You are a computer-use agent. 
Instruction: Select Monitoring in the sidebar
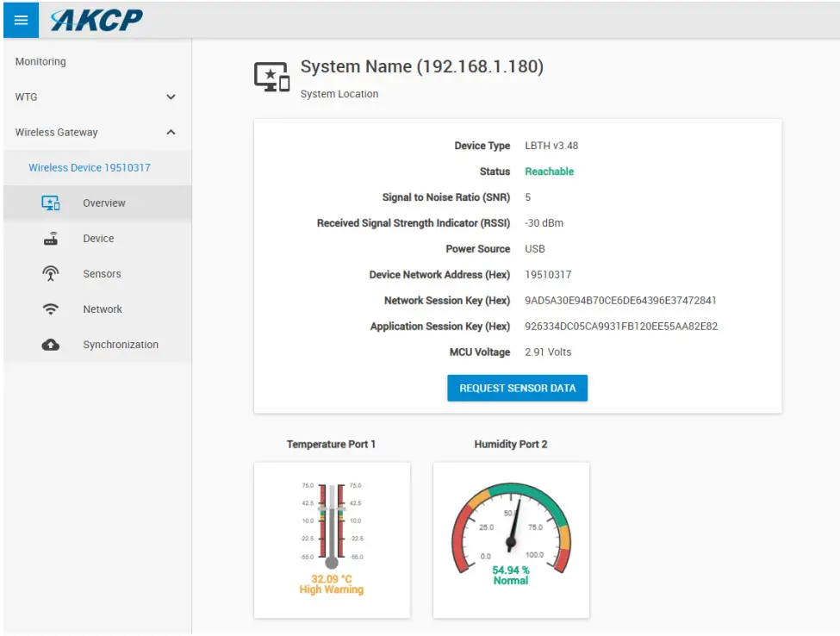pos(42,61)
